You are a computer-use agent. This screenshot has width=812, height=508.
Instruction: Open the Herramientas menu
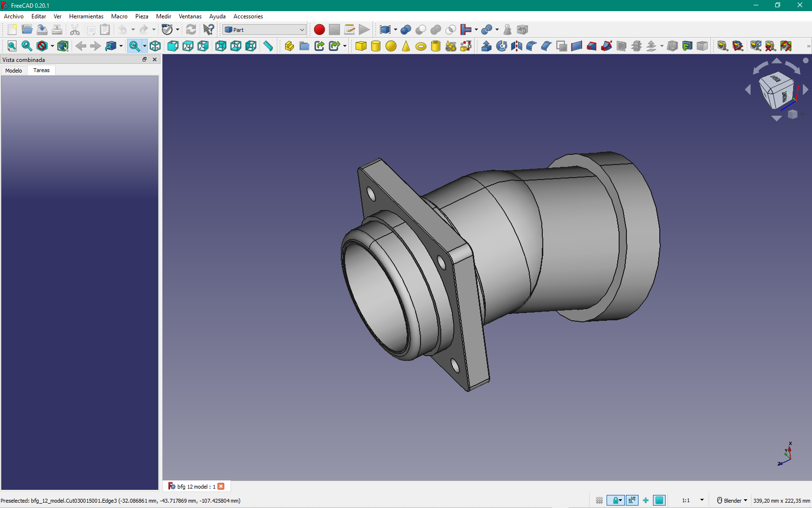click(x=86, y=16)
